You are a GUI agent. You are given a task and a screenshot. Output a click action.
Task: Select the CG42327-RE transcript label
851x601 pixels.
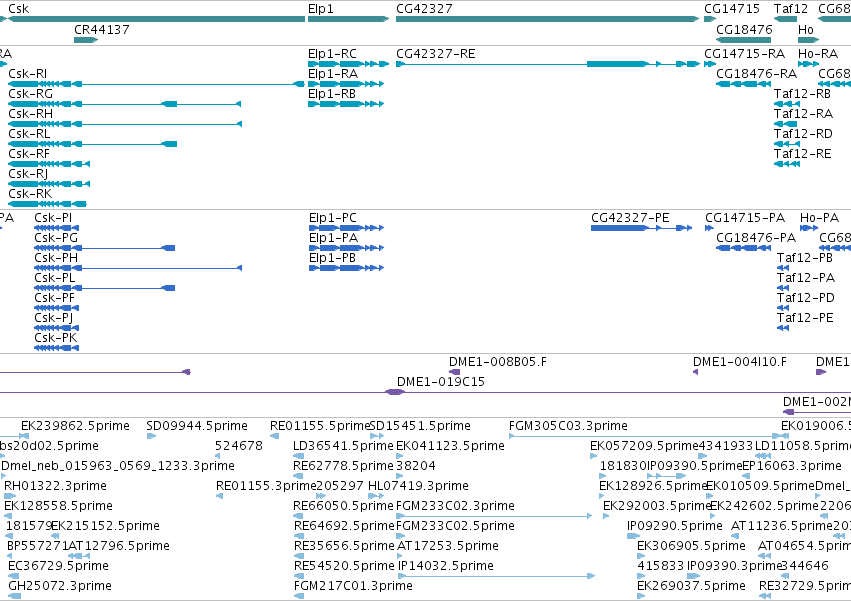coord(436,54)
